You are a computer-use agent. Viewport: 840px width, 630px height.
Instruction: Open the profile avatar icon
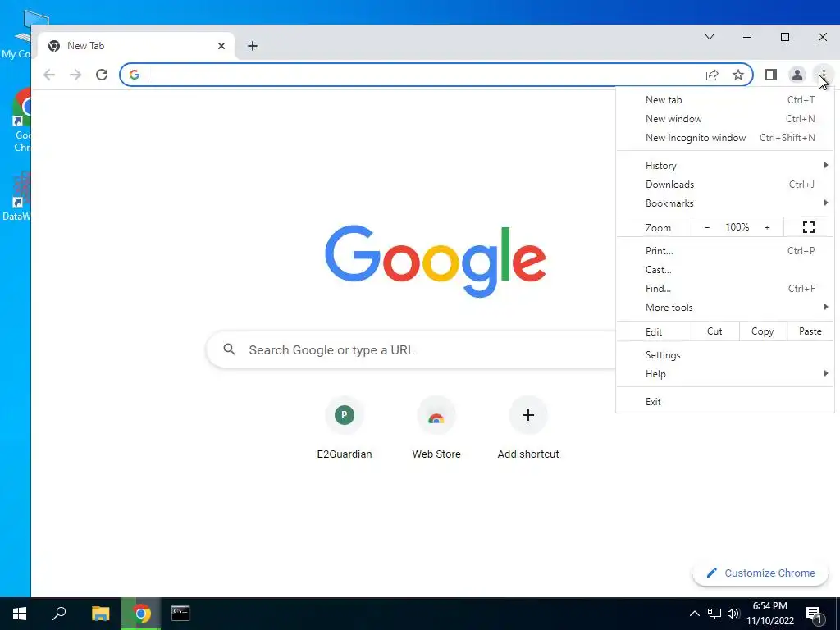tap(797, 75)
